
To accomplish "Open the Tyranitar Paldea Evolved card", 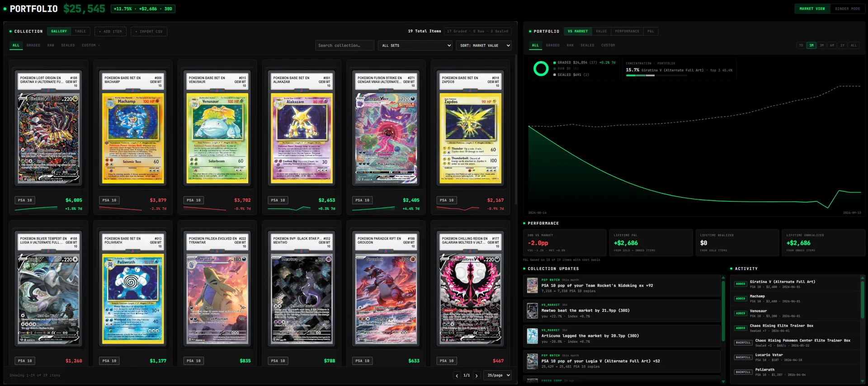I will pyautogui.click(x=217, y=294).
